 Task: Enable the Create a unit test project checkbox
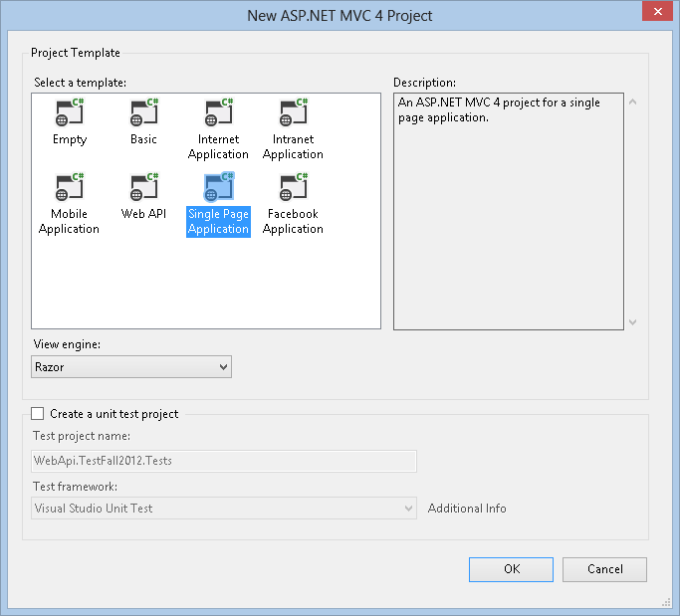pos(37,414)
